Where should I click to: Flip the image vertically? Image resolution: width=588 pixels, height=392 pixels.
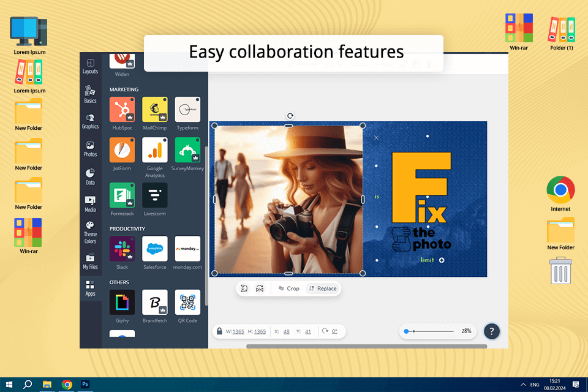(244, 288)
